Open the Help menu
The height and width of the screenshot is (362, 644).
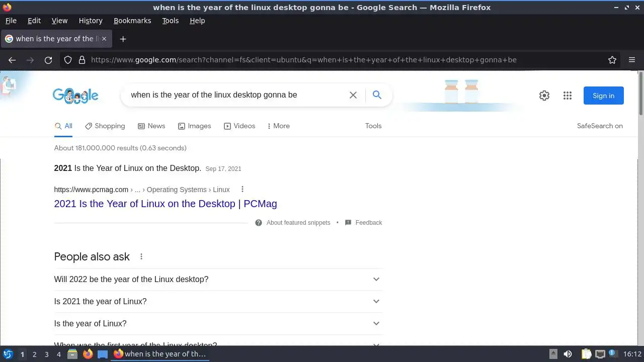197,21
